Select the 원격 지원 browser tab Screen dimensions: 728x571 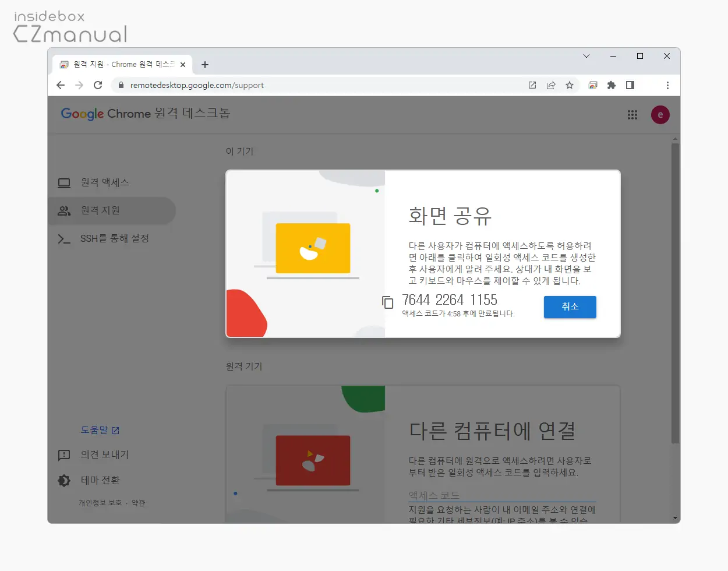point(122,65)
